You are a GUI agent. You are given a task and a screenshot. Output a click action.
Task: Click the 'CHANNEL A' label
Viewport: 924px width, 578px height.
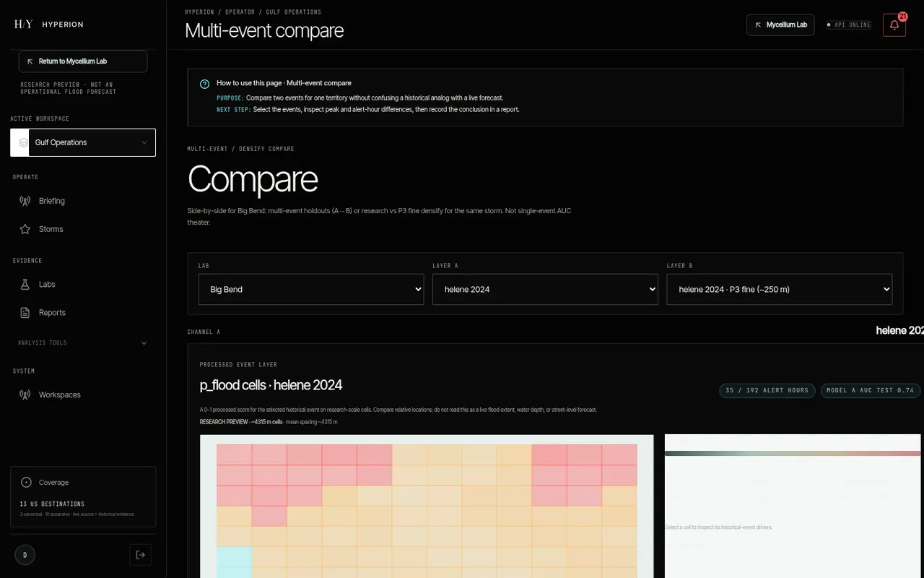204,332
